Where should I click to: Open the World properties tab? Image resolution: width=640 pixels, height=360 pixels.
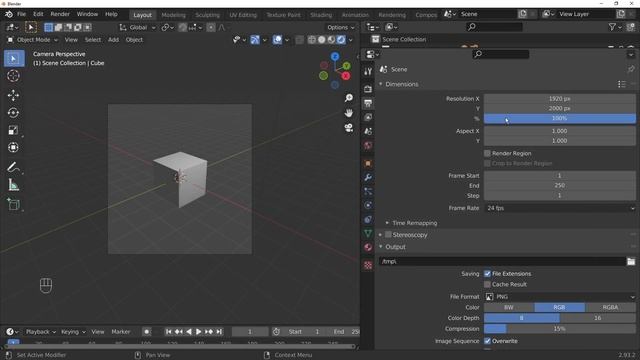coord(368,145)
